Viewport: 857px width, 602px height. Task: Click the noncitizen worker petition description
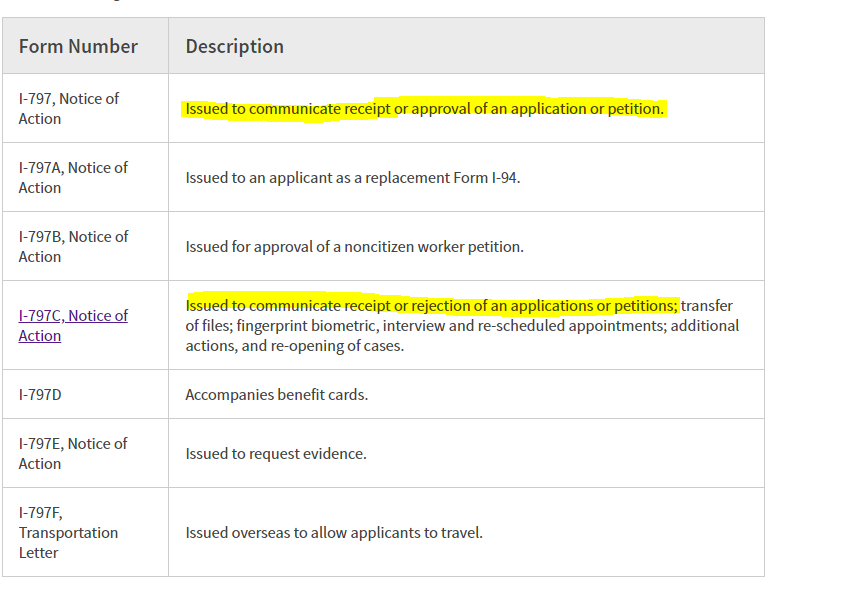tap(354, 247)
